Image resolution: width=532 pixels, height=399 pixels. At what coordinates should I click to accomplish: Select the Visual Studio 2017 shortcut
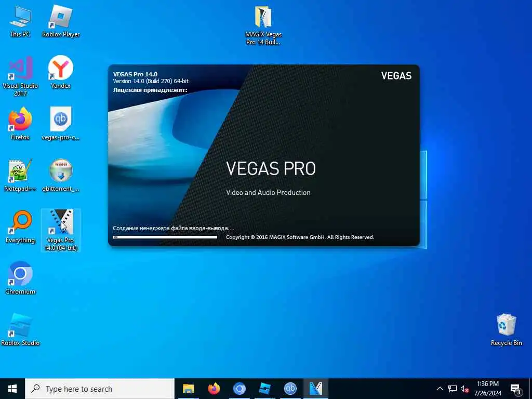point(20,76)
